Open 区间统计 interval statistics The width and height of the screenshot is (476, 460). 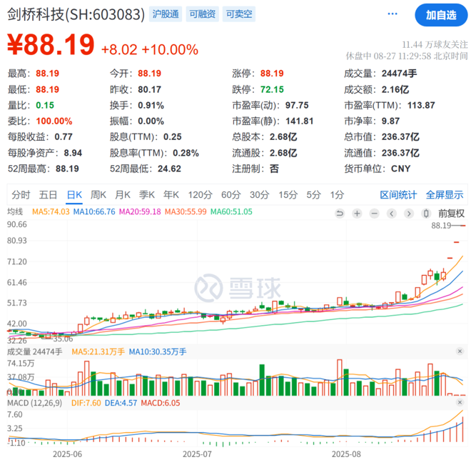point(398,194)
